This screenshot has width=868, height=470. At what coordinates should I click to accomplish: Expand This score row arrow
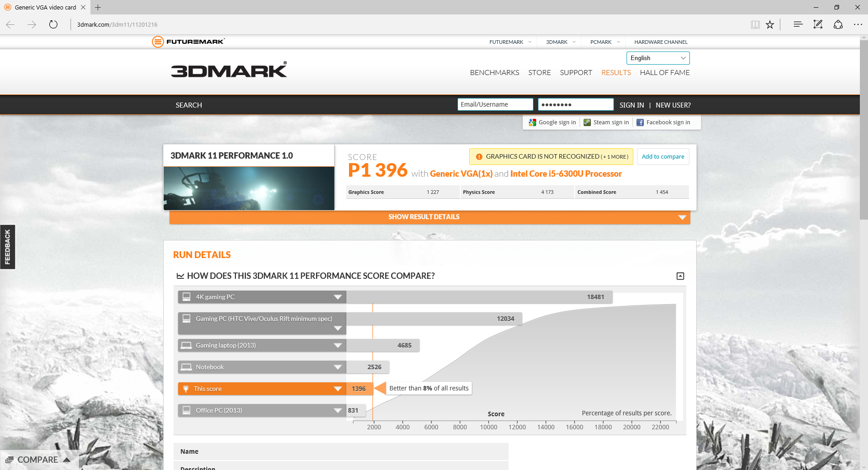pos(338,389)
